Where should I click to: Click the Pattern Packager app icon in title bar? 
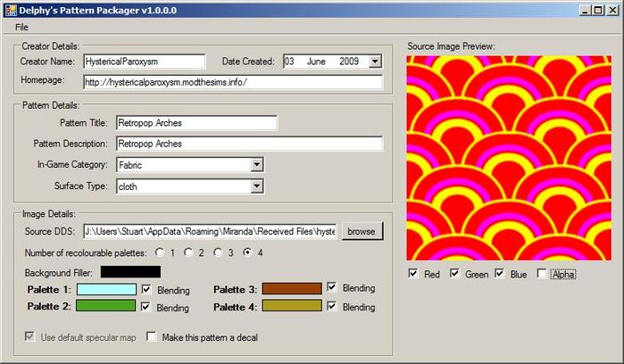[11, 11]
